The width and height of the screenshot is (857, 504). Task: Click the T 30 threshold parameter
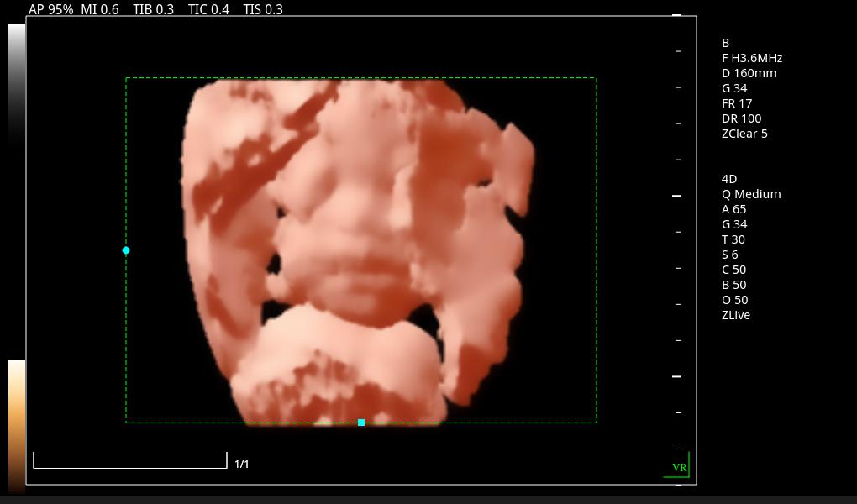[733, 239]
